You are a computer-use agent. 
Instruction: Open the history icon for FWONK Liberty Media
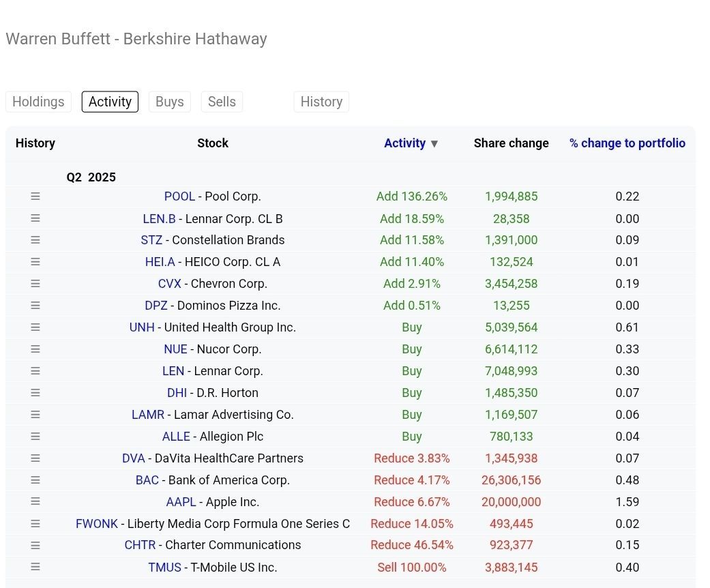[35, 523]
